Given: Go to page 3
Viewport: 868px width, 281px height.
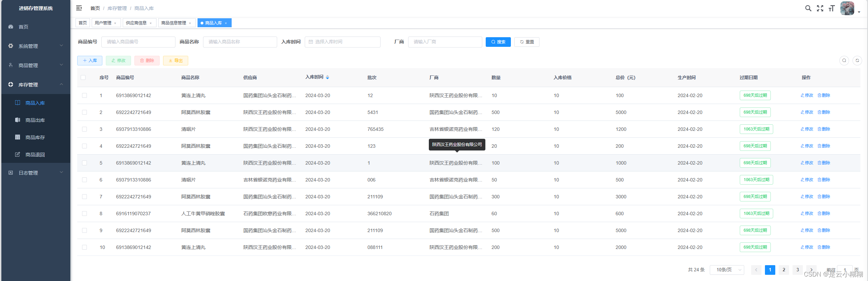Looking at the screenshot, I should coord(798,270).
